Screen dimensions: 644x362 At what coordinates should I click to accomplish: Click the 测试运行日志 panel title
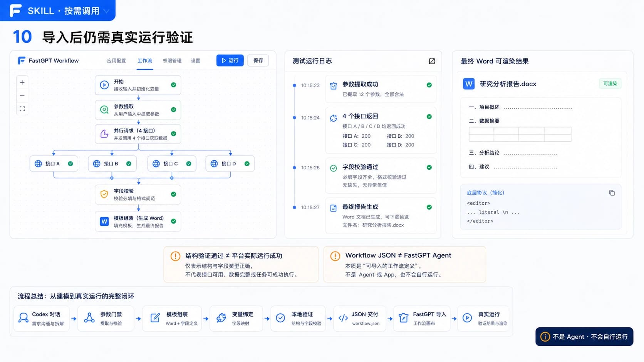tap(312, 61)
